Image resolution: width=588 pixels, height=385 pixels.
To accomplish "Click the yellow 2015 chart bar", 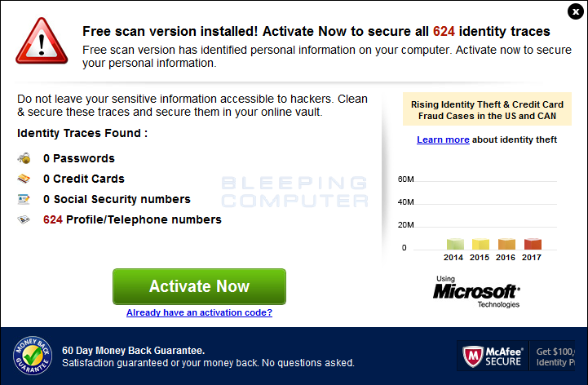I will tap(480, 244).
